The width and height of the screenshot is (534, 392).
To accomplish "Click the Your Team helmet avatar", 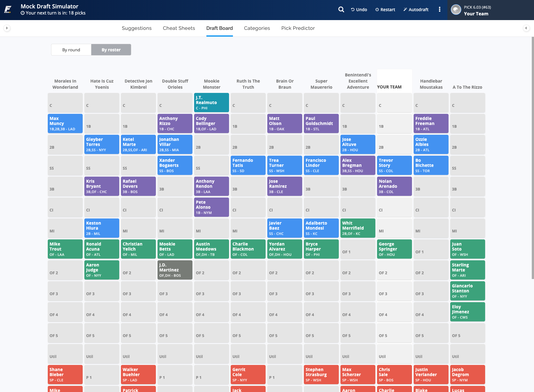I will pos(456,10).
